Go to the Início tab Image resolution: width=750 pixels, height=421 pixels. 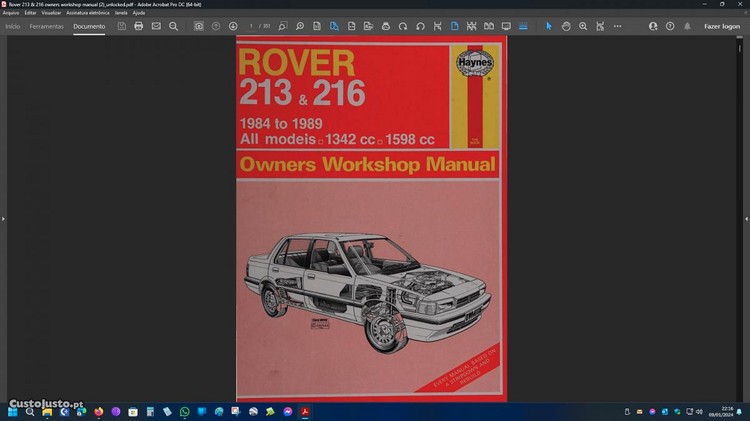click(13, 26)
